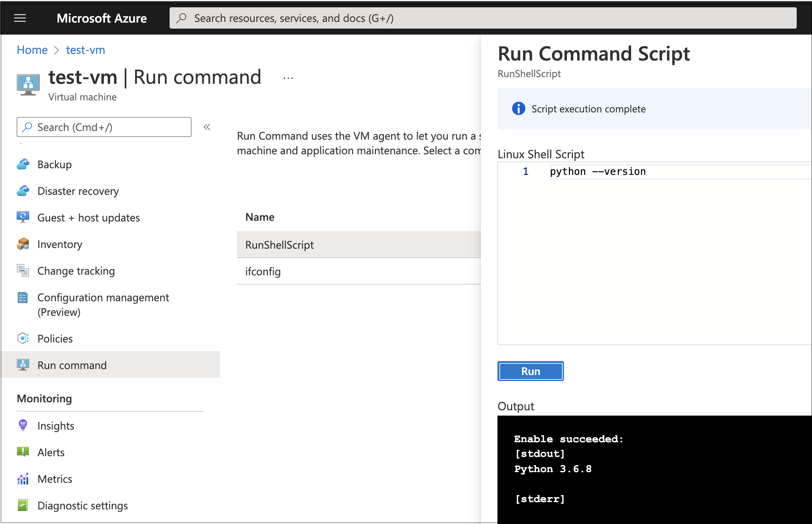Click the Change tracking icon
Image resolution: width=812 pixels, height=524 pixels.
tap(23, 271)
